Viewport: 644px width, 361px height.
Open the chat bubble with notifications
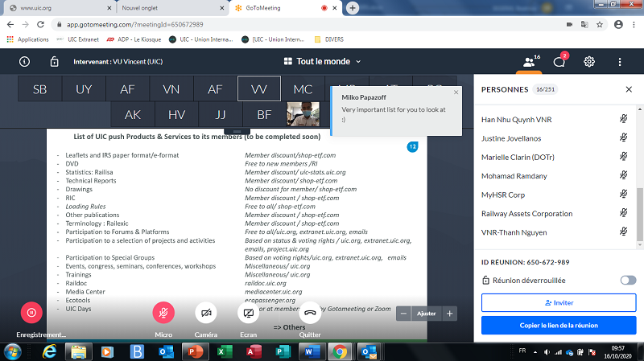click(559, 62)
